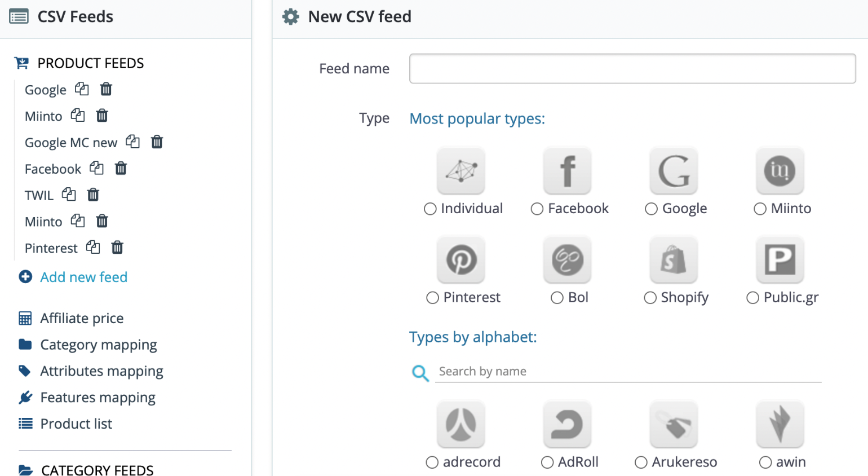Viewport: 868px width, 476px height.
Task: Select the Public.gr radio option
Action: 752,298
